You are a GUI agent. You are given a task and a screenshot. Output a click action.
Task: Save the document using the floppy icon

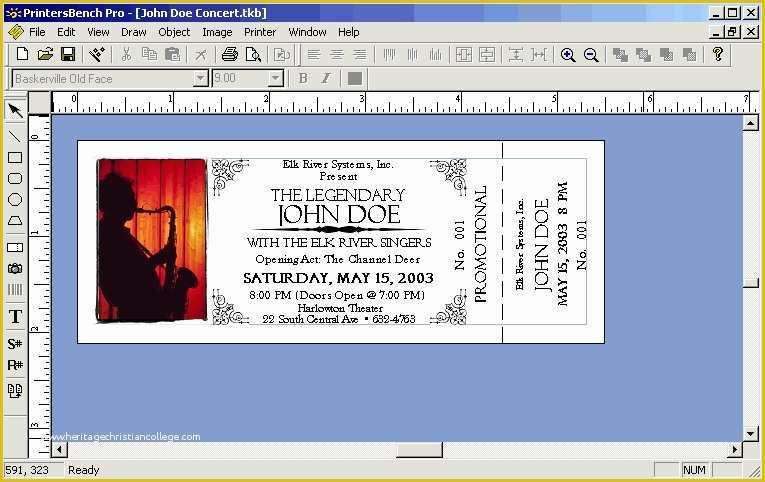click(68, 54)
